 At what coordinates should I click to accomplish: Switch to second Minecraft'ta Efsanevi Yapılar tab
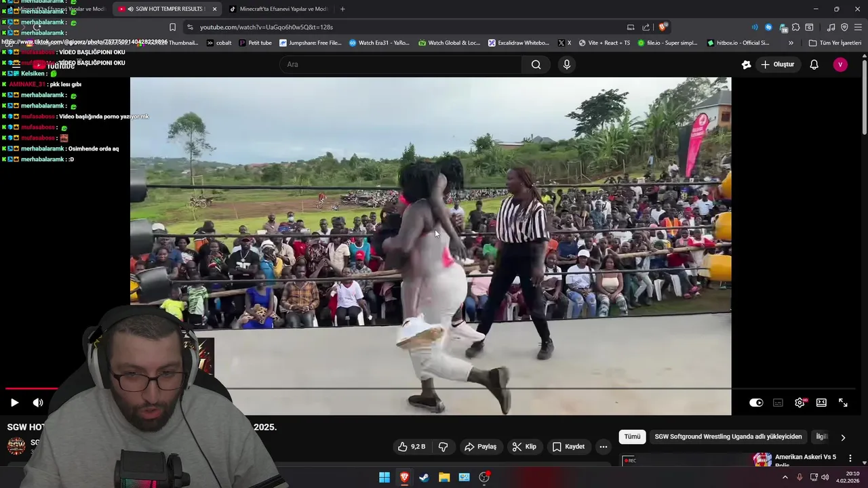(277, 9)
